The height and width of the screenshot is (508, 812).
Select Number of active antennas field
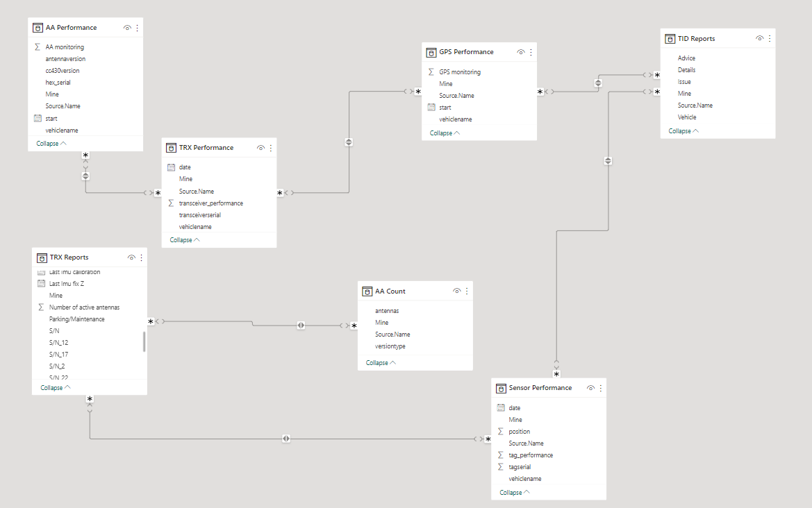[x=85, y=307]
